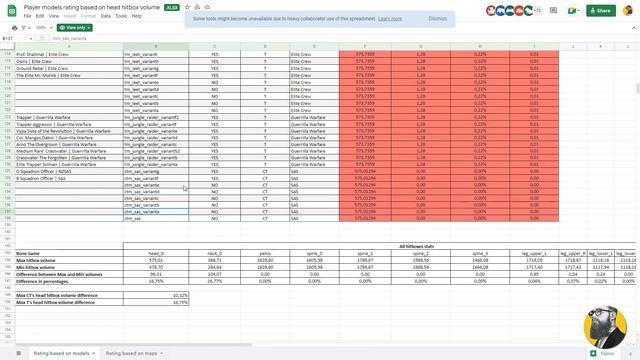Switch to Rating based on maps sheet

click(x=131, y=353)
